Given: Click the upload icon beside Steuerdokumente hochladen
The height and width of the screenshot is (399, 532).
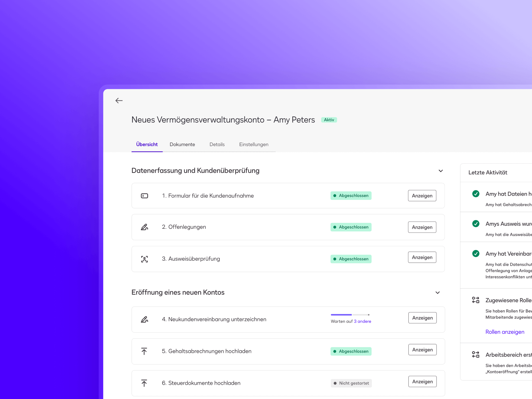Looking at the screenshot, I should [x=144, y=383].
